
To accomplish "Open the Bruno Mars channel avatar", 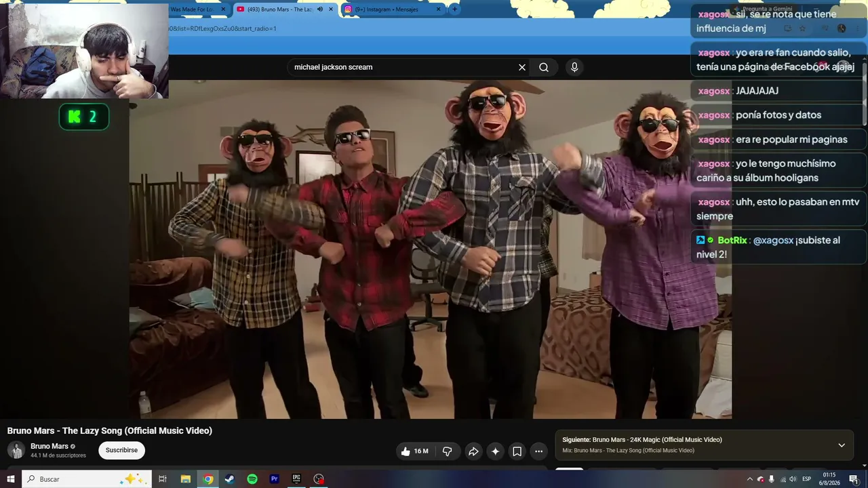I will (x=16, y=450).
